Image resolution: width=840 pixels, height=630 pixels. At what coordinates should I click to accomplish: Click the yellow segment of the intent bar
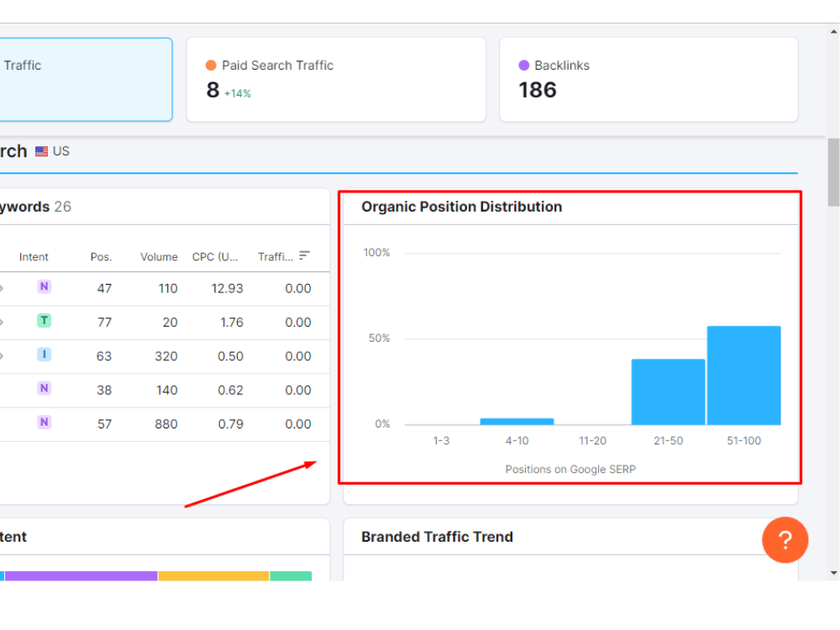[213, 576]
